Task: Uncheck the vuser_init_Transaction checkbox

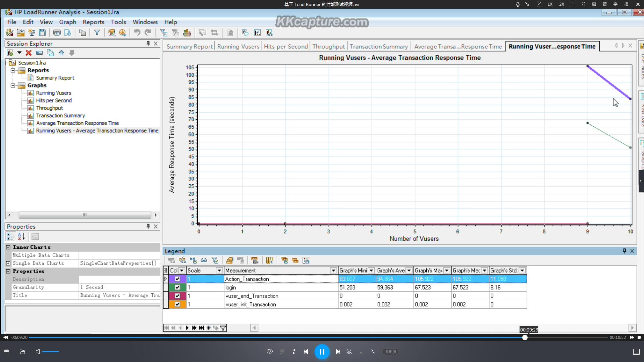Action: point(177,304)
